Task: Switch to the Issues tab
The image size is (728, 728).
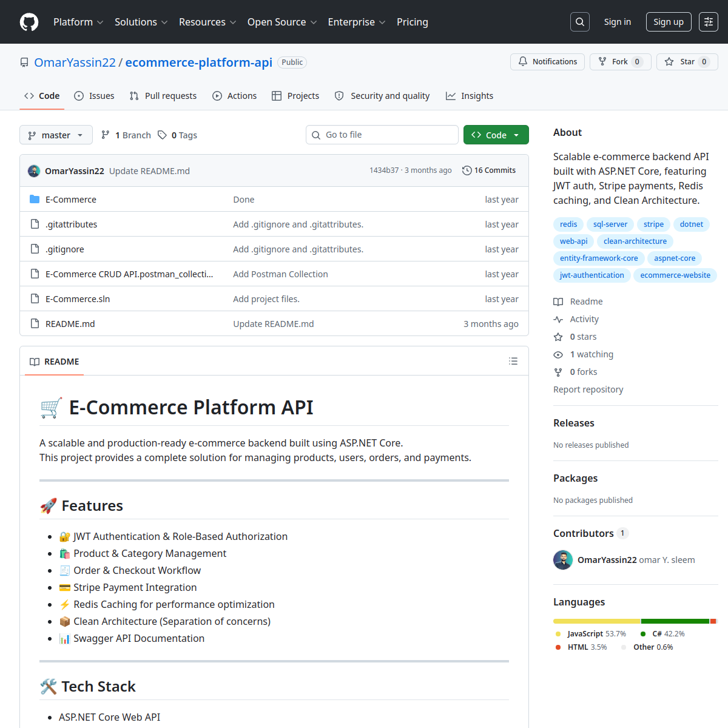Action: click(x=94, y=96)
